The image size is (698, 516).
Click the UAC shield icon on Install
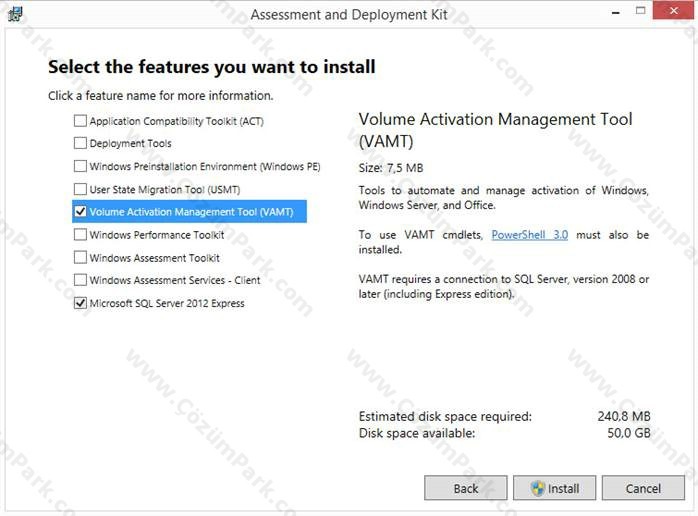[x=538, y=488]
